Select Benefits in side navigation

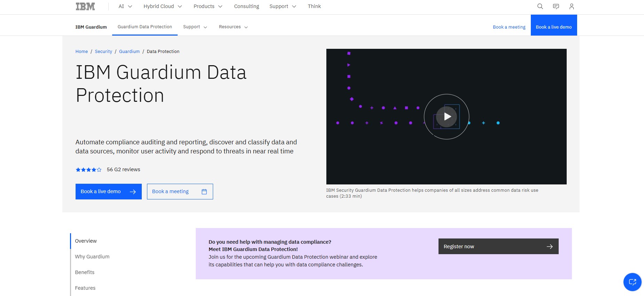point(85,272)
